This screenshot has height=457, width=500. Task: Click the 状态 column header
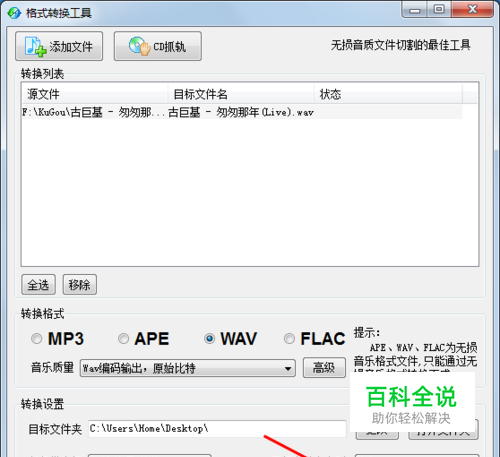click(x=388, y=94)
